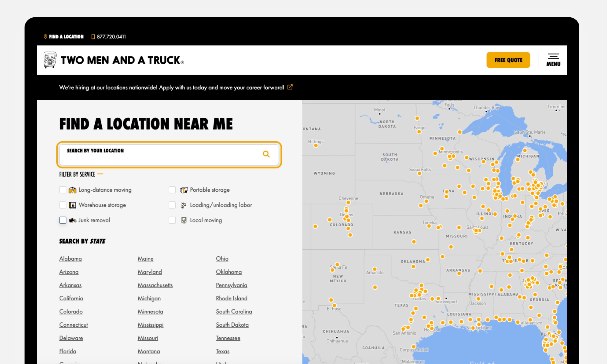The height and width of the screenshot is (364, 607).
Task: Click the Two Men and a Truck wordmark
Action: (x=122, y=60)
